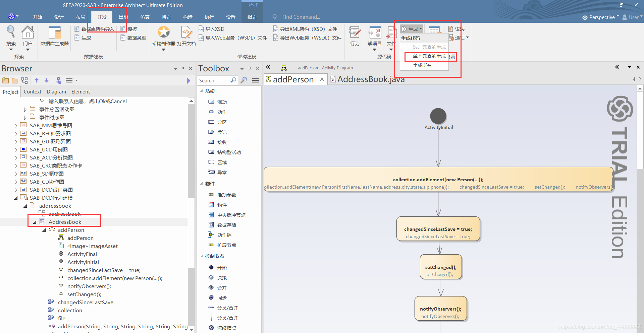Choose 单个元素的生成 from generate menu
Viewport: 644px width, 333px height.
point(429,56)
